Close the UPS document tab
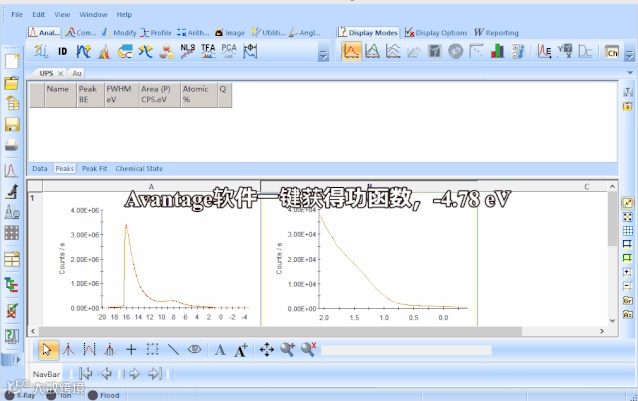 tap(60, 74)
